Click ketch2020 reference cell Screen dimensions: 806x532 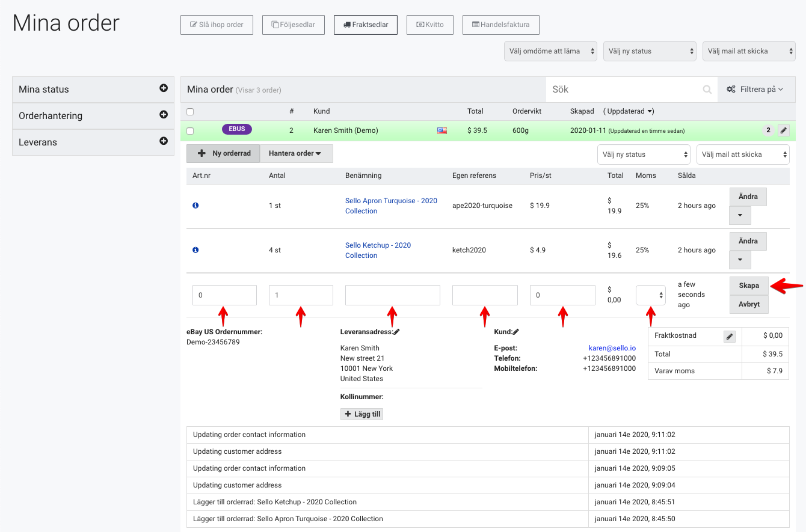pos(469,250)
